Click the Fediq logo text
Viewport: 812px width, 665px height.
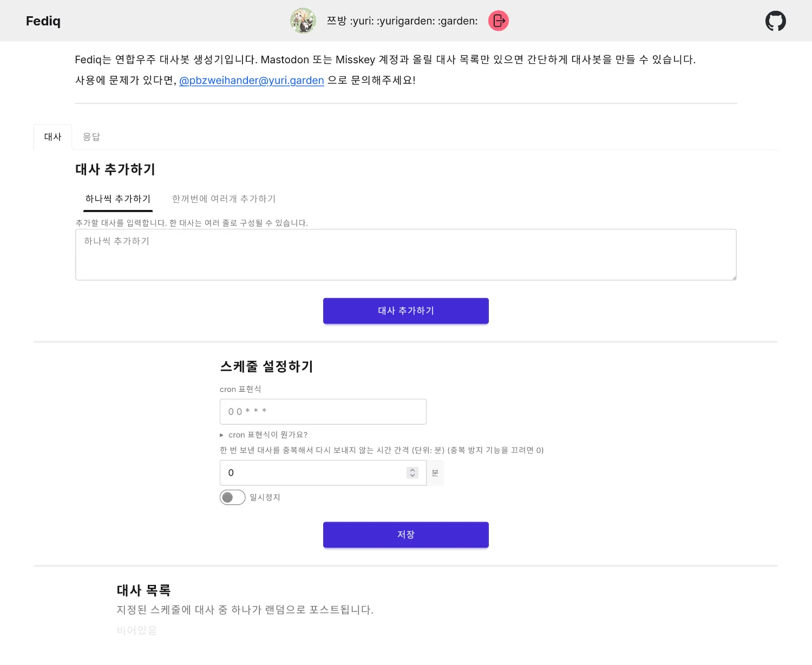[x=43, y=21]
